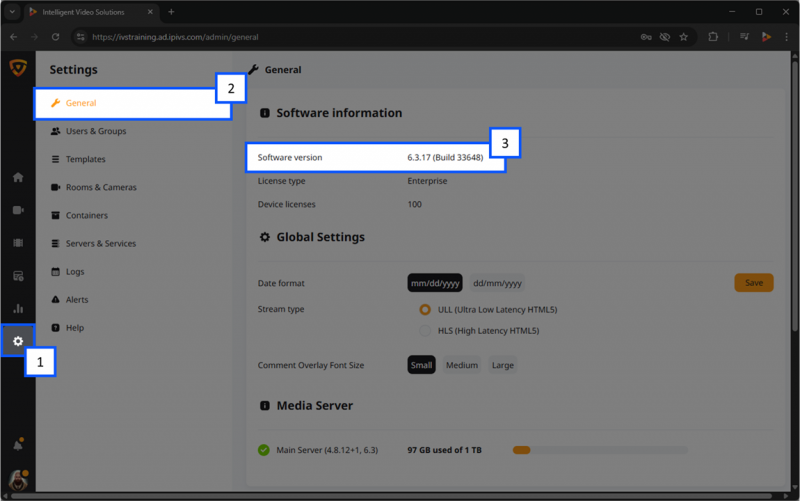Open the camera view icon in left rail
The image size is (800, 501).
click(x=18, y=210)
